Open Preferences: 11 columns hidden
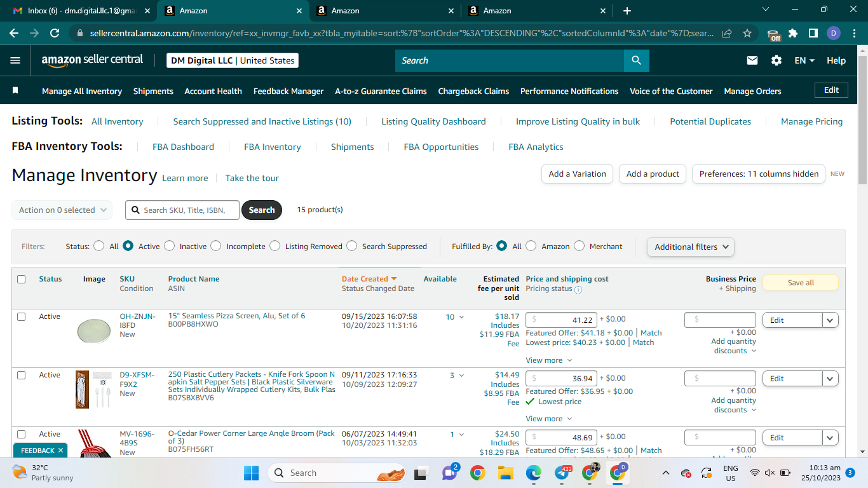This screenshot has height=488, width=868. click(759, 173)
